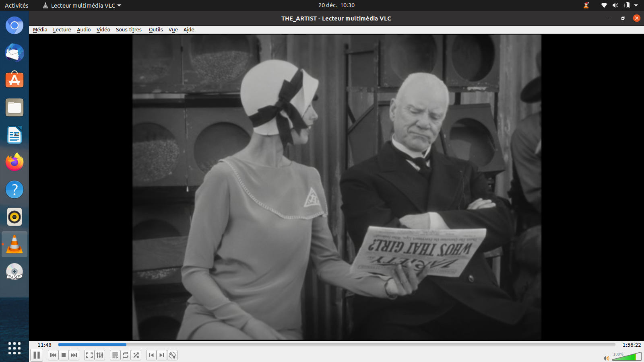Skip to next media in playlist
Viewport: 644px width, 362px height.
[x=74, y=355]
